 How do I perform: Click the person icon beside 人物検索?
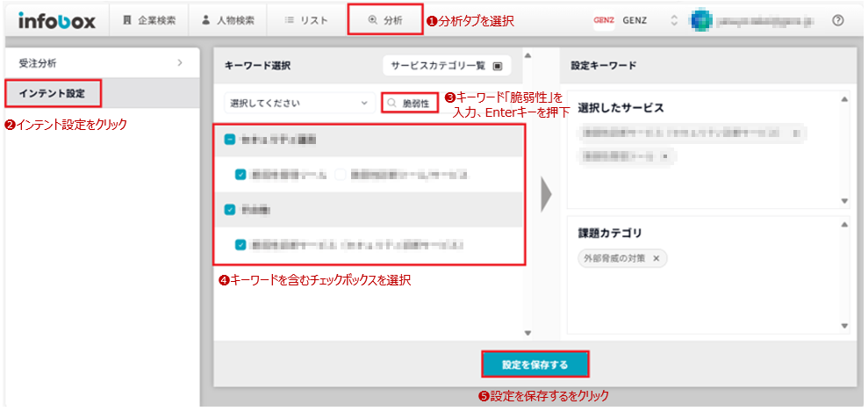205,20
